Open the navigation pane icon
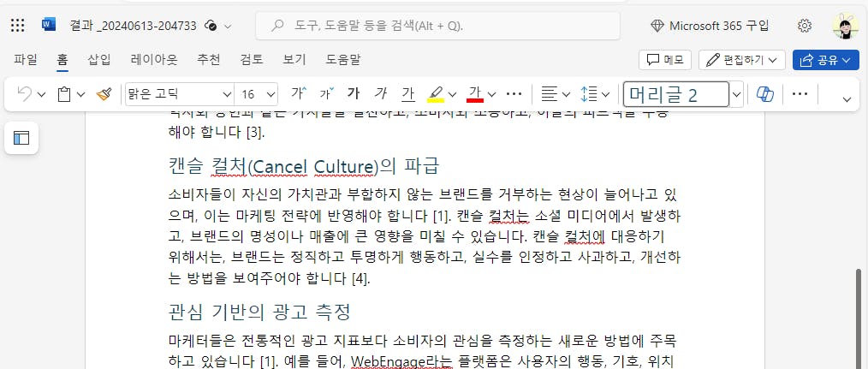This screenshot has height=369, width=868. pyautogui.click(x=21, y=138)
